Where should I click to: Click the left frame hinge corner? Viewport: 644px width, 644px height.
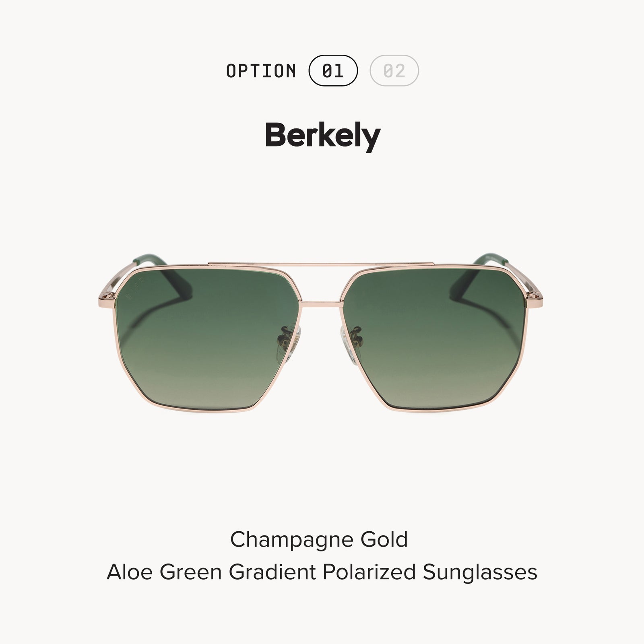[109, 298]
